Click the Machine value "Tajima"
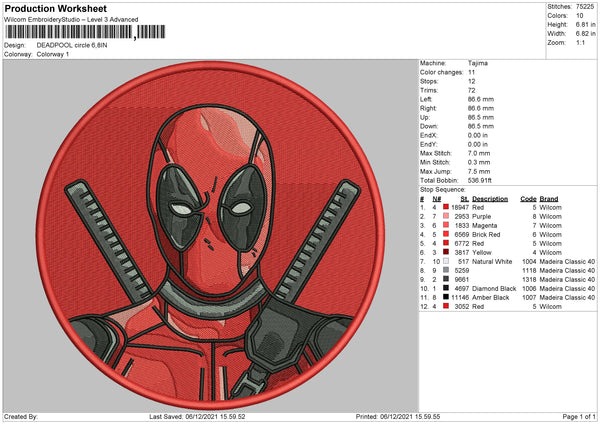Screen dimensions: 600x424 (x=478, y=63)
